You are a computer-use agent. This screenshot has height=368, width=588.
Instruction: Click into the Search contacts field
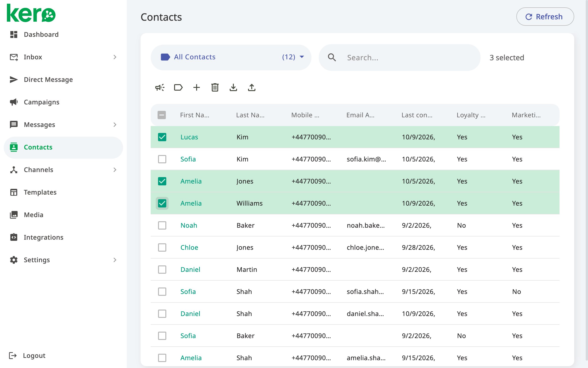[399, 57]
